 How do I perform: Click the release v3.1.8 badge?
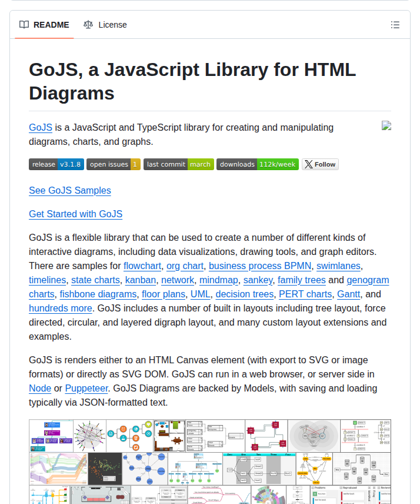pos(56,164)
